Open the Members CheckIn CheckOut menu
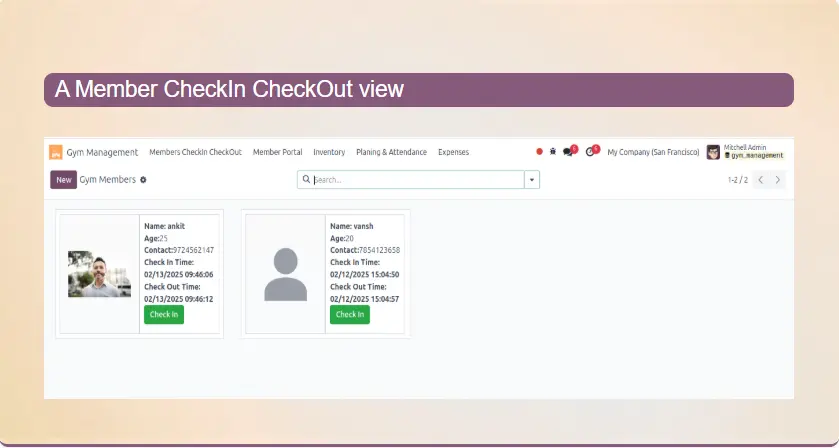 (195, 152)
